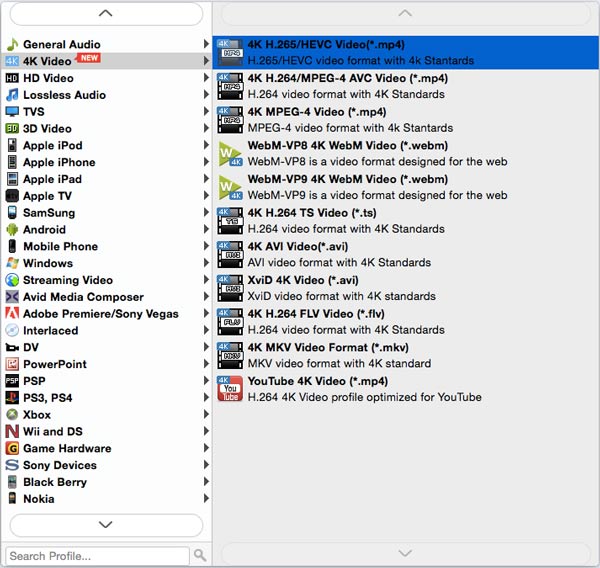This screenshot has width=600, height=568.
Task: Click the Adobe Premiere/Sony Vegas icon
Action: click(x=12, y=313)
